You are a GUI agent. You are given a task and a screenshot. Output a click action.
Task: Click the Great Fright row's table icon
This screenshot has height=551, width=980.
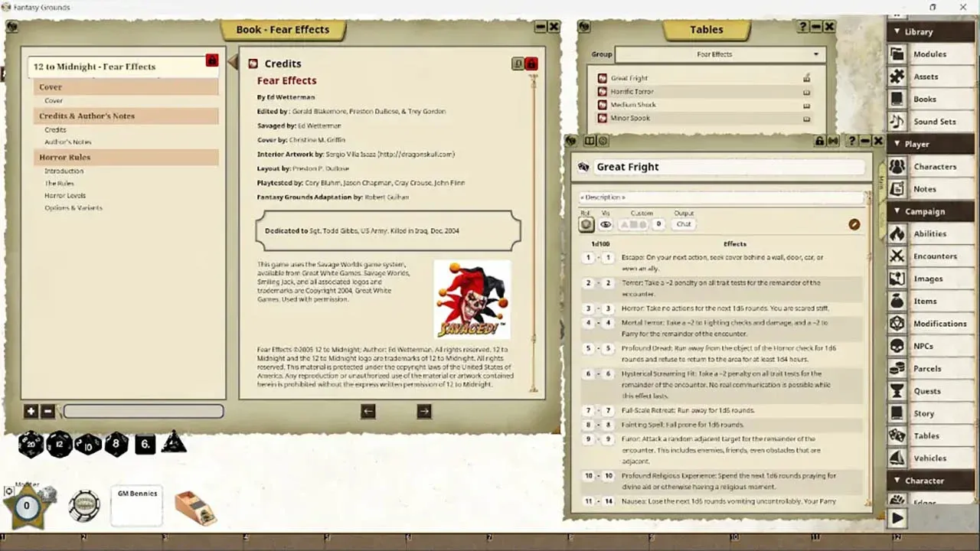tap(602, 78)
